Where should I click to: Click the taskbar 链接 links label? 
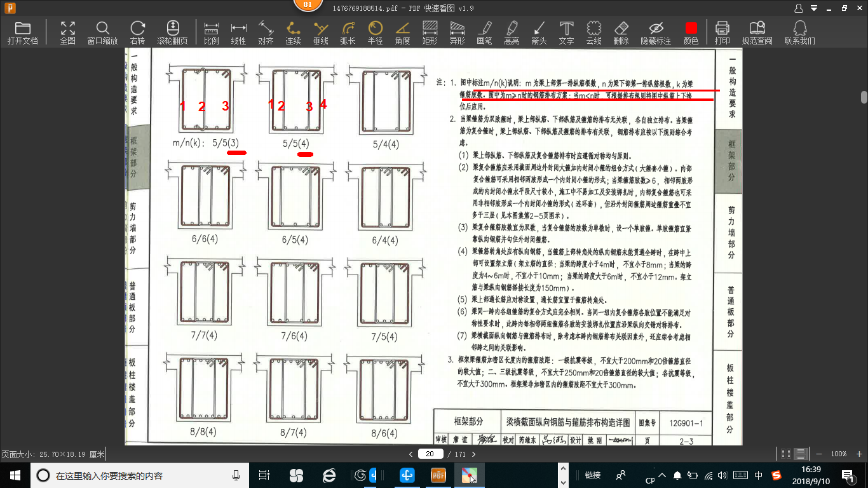[593, 475]
